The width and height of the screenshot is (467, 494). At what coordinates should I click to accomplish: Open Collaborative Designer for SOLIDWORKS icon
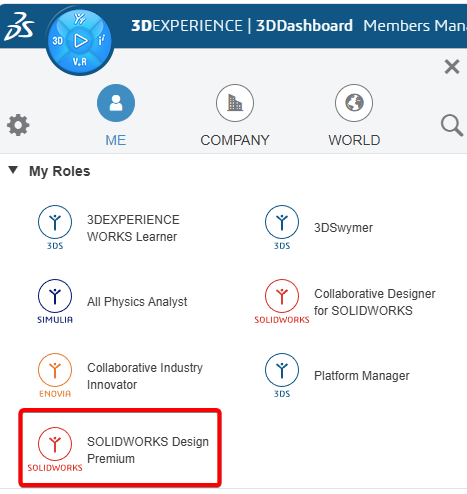(282, 301)
